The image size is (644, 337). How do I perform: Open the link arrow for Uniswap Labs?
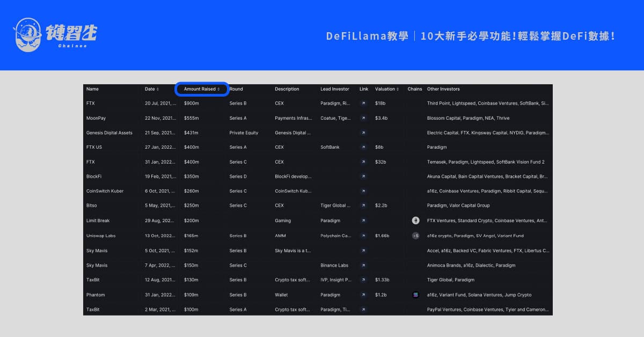click(x=363, y=236)
